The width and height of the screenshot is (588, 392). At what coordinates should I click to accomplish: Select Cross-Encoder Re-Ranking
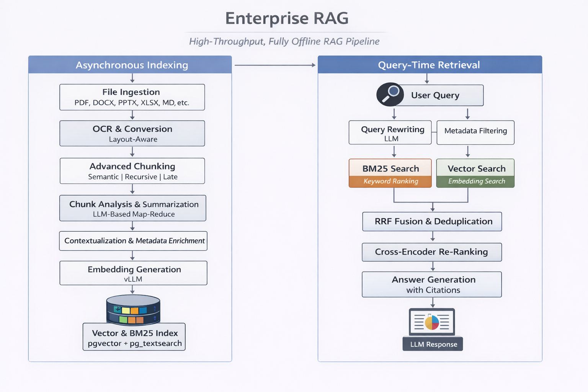[431, 252]
